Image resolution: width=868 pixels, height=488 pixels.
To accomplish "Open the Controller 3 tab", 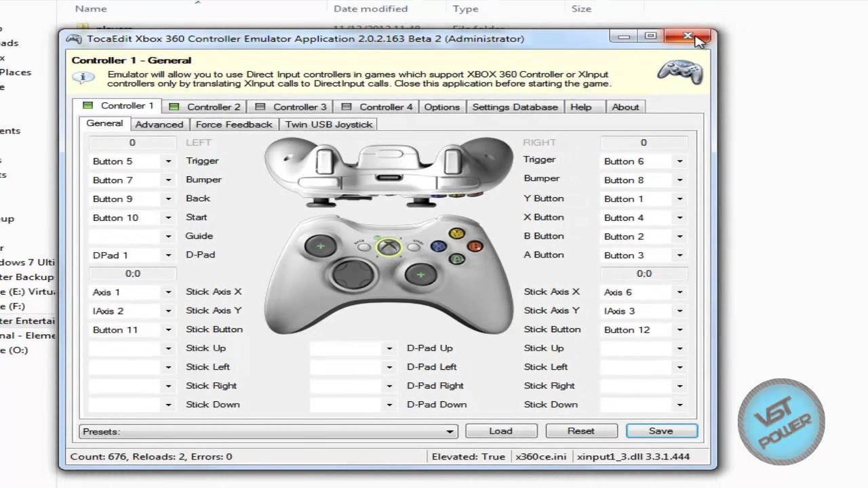I will point(291,106).
